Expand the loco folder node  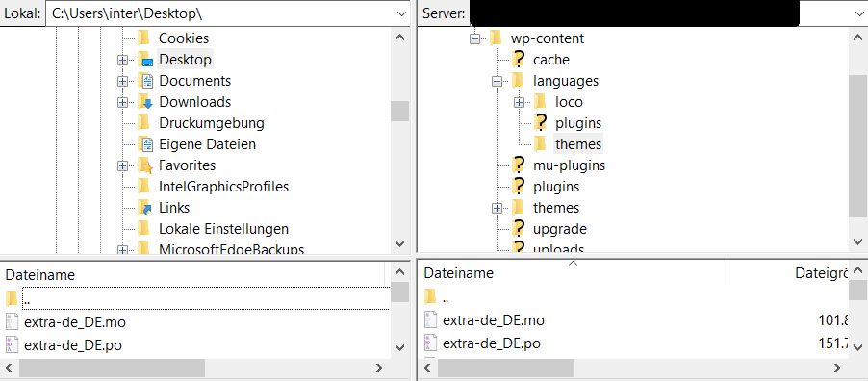[520, 102]
